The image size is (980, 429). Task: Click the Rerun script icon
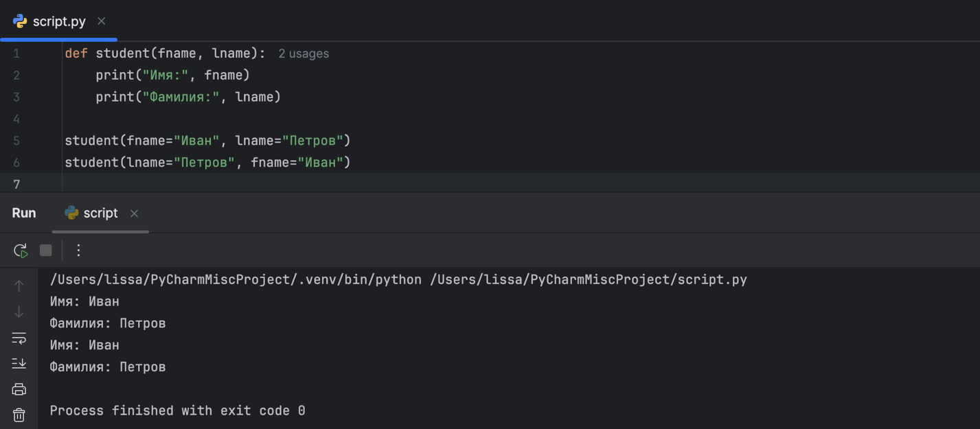click(x=20, y=251)
